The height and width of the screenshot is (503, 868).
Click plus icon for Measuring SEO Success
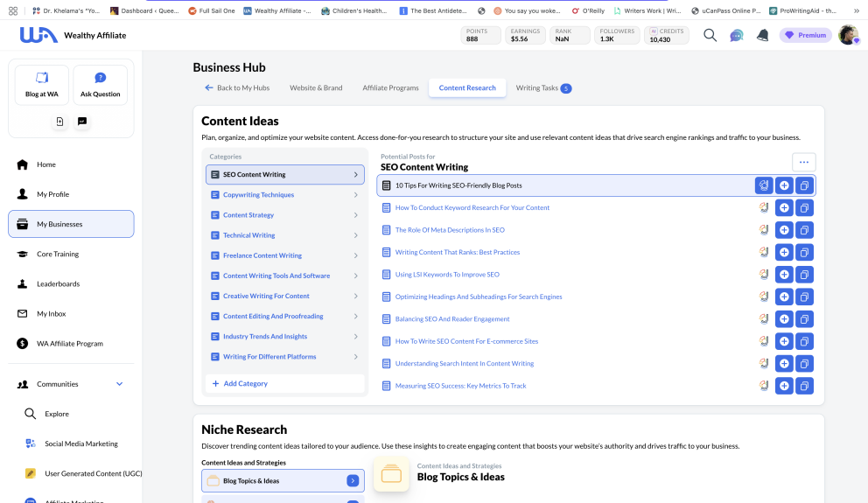pos(784,386)
